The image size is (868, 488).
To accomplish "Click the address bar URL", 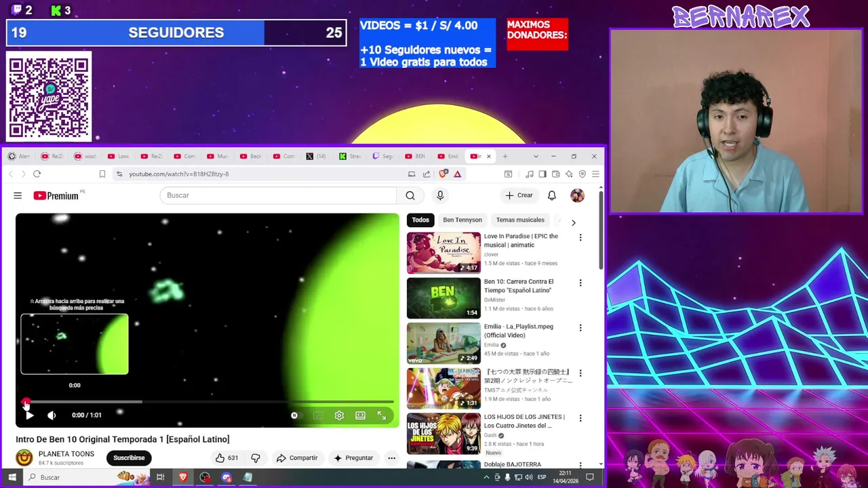I will [179, 174].
